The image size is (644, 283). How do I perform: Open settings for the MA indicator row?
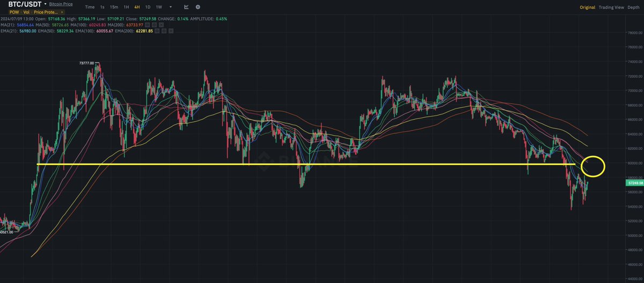point(155,25)
